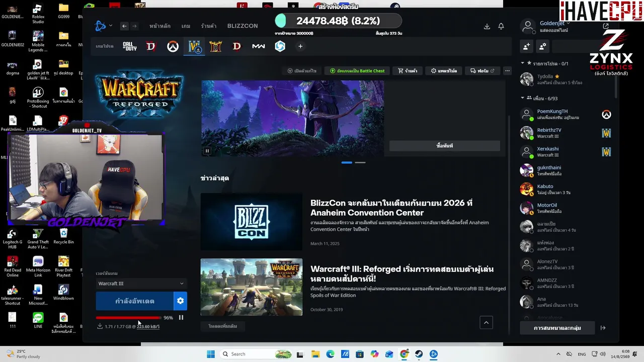Open Battle.net from the taskbar
Screen dimensions: 644x362
(434, 354)
